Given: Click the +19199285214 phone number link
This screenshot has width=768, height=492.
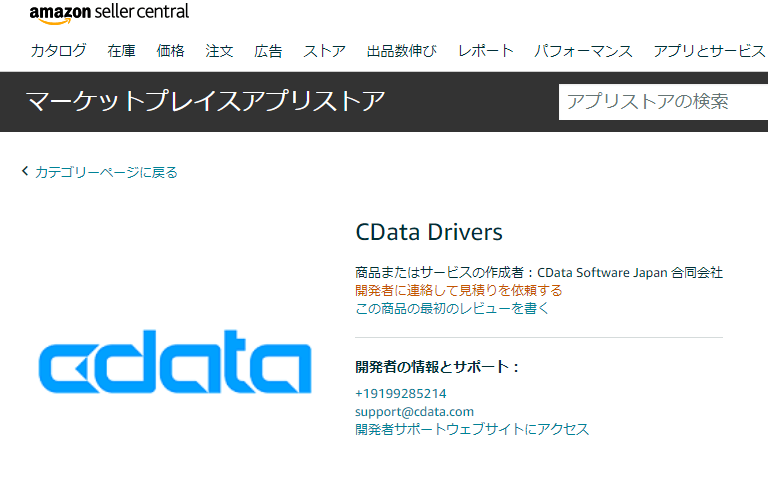Looking at the screenshot, I should pos(401,394).
